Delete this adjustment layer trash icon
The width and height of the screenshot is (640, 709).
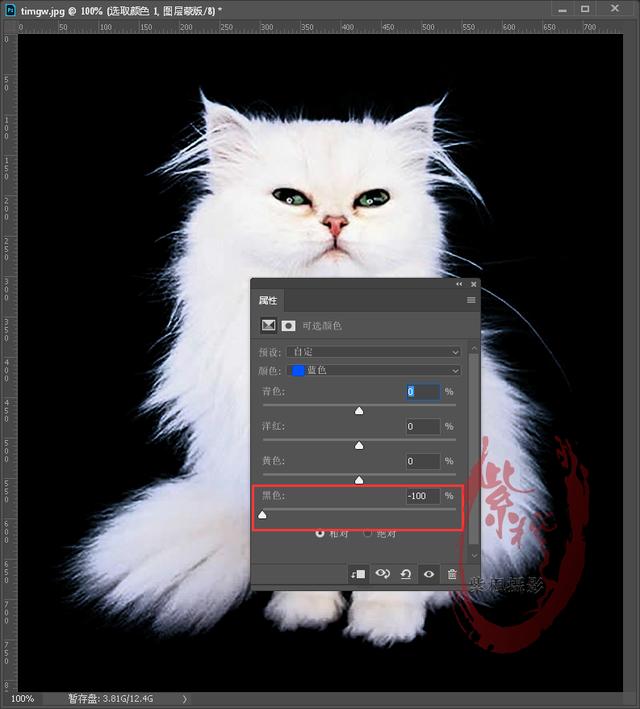click(452, 574)
